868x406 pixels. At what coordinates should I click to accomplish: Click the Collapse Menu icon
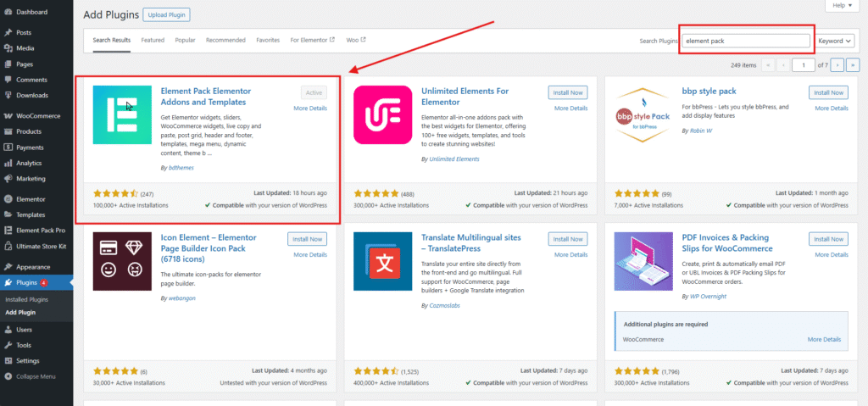tap(8, 376)
